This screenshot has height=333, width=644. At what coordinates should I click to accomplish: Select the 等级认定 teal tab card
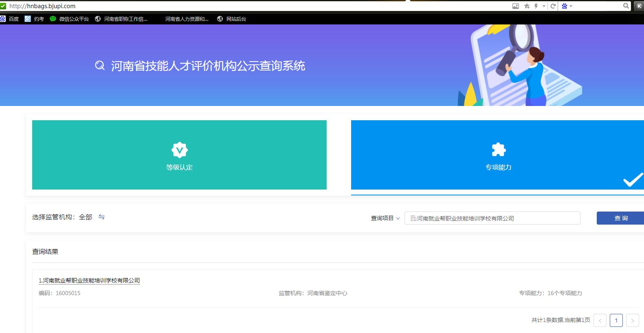(x=179, y=155)
